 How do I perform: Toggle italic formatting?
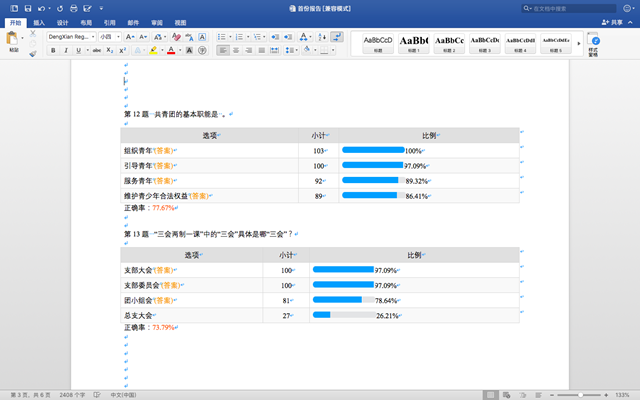tap(66, 50)
